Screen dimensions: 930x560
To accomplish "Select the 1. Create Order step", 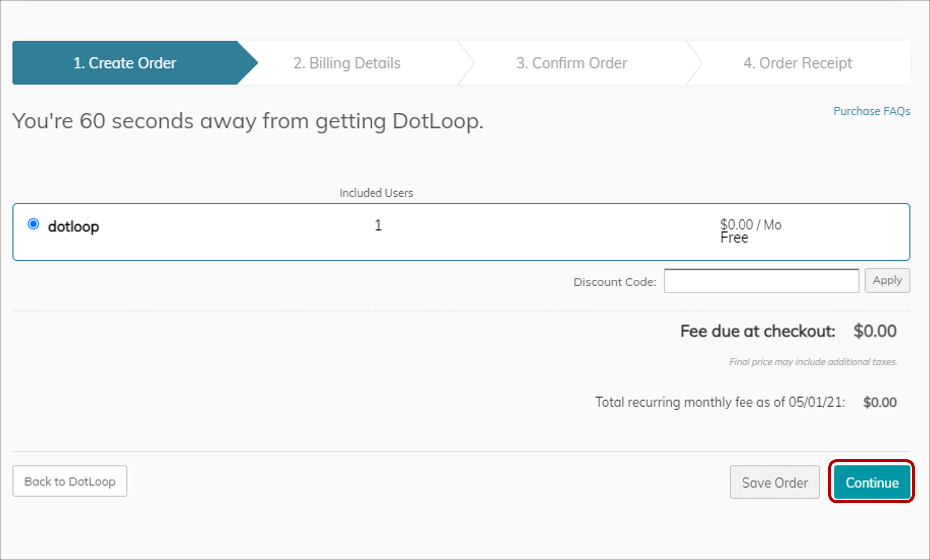I will coord(125,63).
